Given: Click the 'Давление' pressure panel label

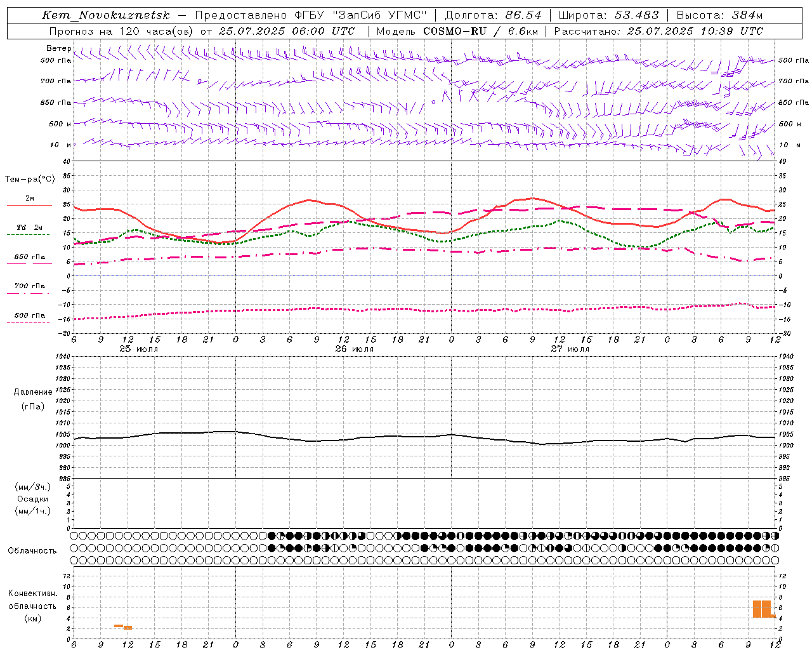Looking at the screenshot, I should click(33, 392).
